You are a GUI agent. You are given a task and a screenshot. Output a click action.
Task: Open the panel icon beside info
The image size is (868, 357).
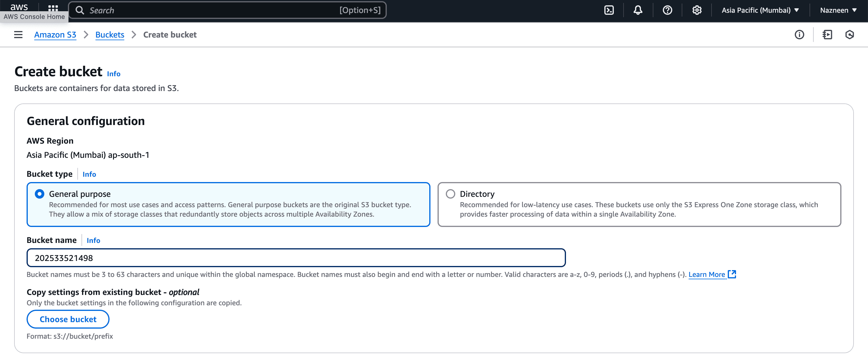(x=827, y=34)
